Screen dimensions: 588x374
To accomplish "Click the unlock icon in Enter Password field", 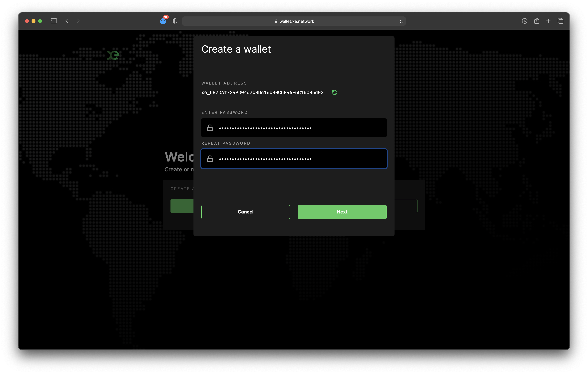I will tap(210, 128).
